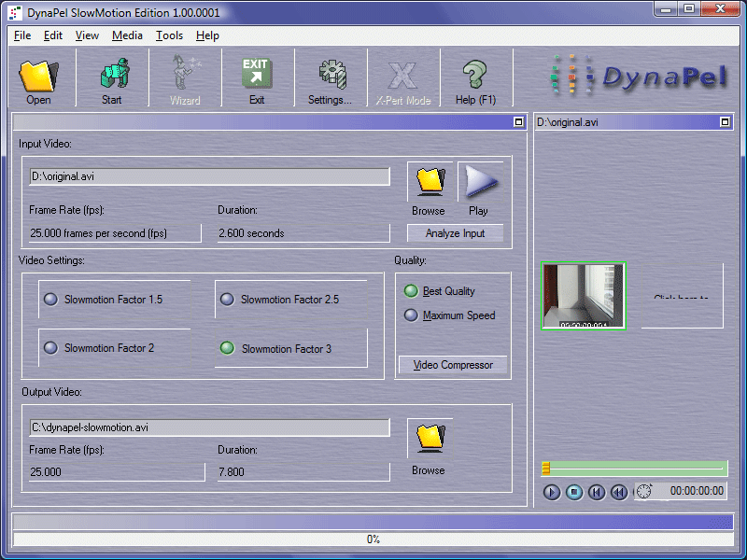Click the output duration 7.800 field
The image size is (747, 560).
(x=303, y=472)
